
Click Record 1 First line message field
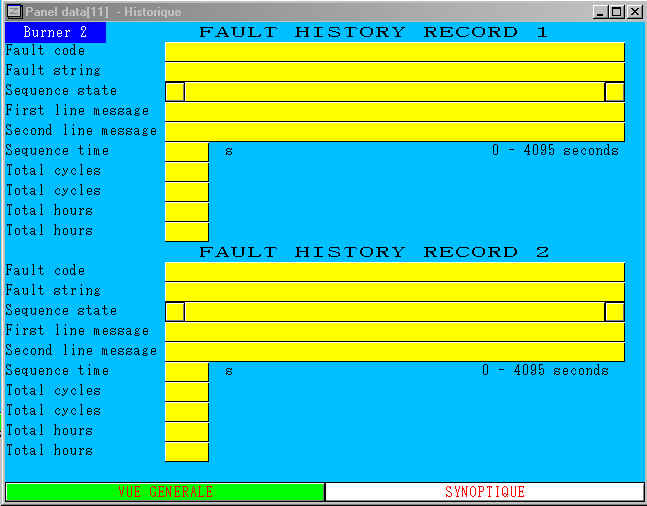(x=395, y=112)
